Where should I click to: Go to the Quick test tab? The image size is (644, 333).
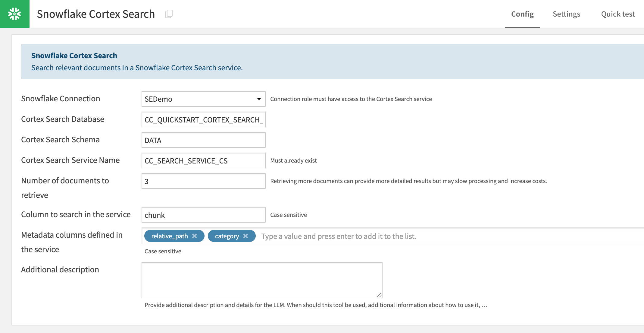(x=618, y=14)
